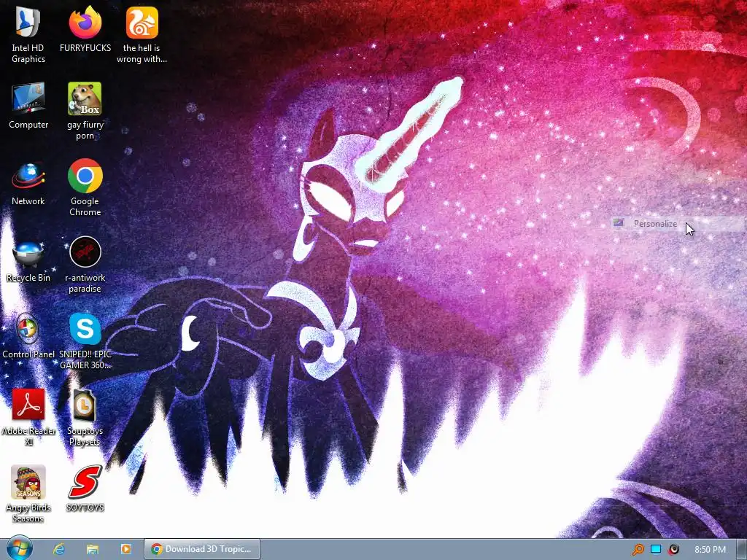The height and width of the screenshot is (560, 747).
Task: Select the red SOYTOYS desktop icon
Action: pos(85,489)
